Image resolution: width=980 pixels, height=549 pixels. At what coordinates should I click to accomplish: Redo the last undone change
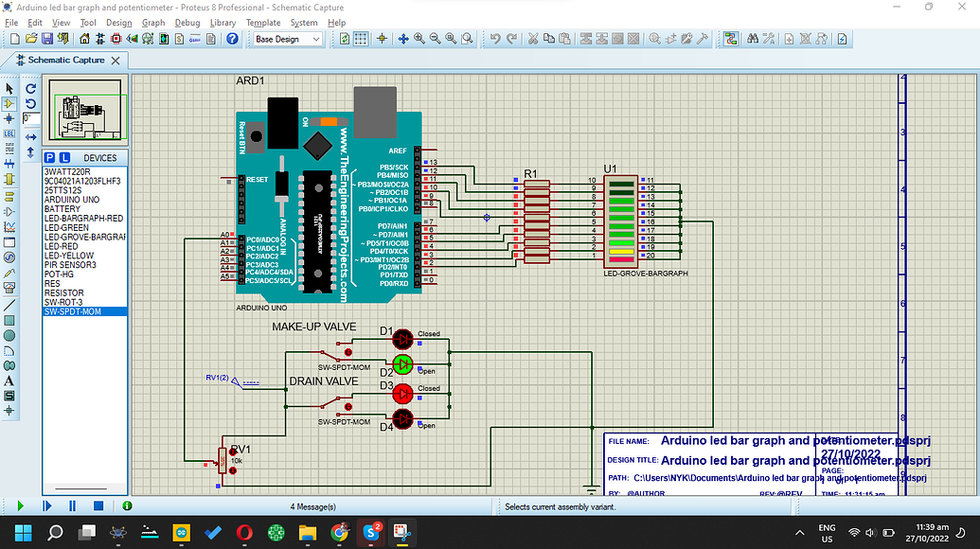coord(512,39)
